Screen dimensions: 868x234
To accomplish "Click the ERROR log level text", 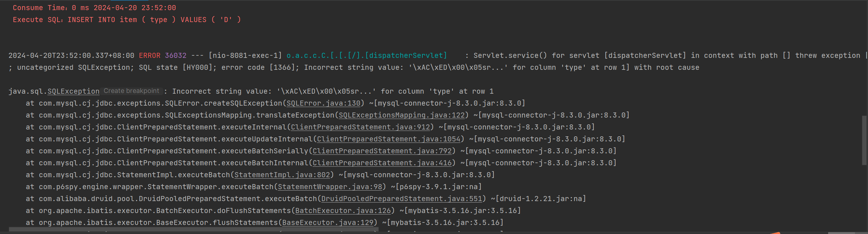I will coord(150,56).
